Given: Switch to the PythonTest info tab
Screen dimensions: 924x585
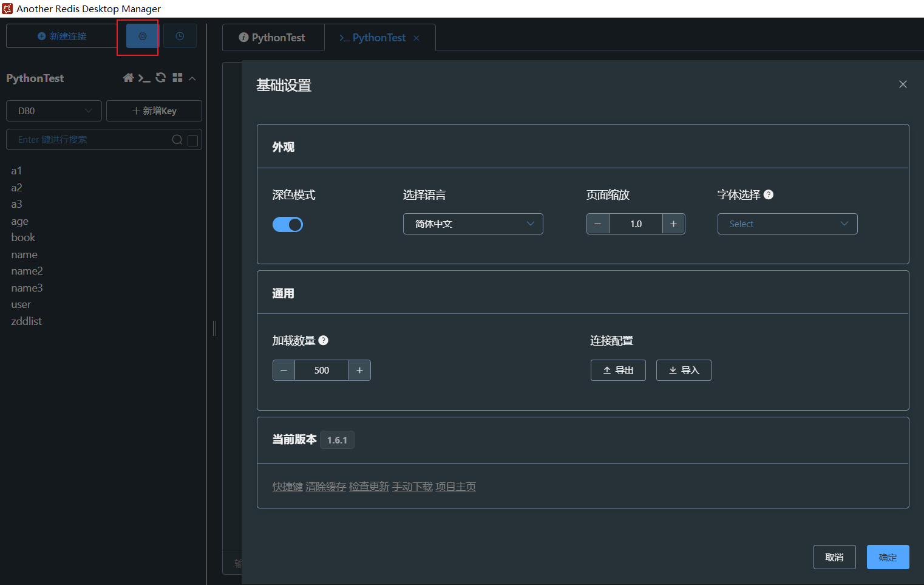Looking at the screenshot, I should [273, 38].
